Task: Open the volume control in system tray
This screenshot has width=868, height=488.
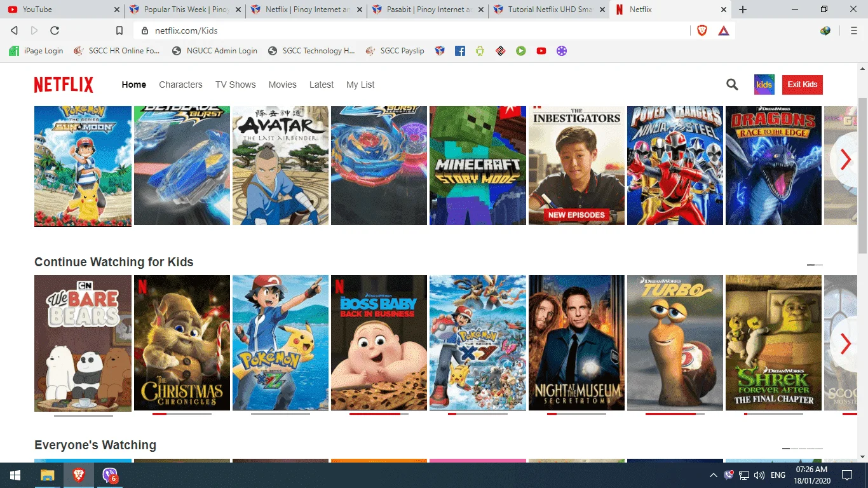Action: 759,475
